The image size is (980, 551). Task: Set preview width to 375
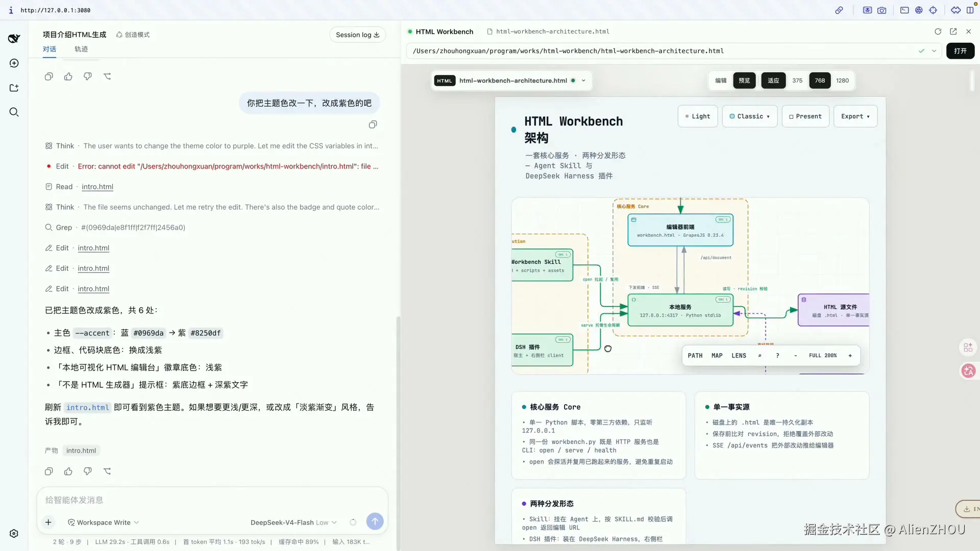pyautogui.click(x=797, y=81)
